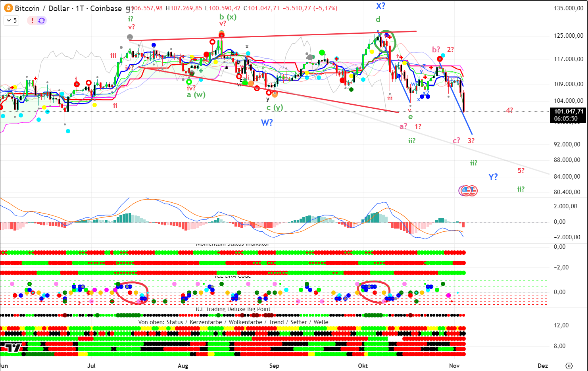Click the red exclamation warning icon
This screenshot has height=371, width=588.
click(33, 21)
